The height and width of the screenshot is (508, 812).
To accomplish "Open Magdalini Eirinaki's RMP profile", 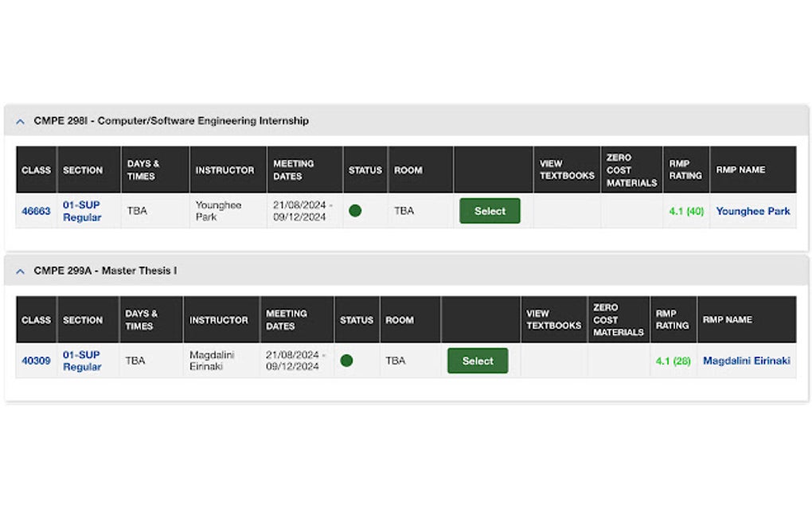I will coord(747,361).
